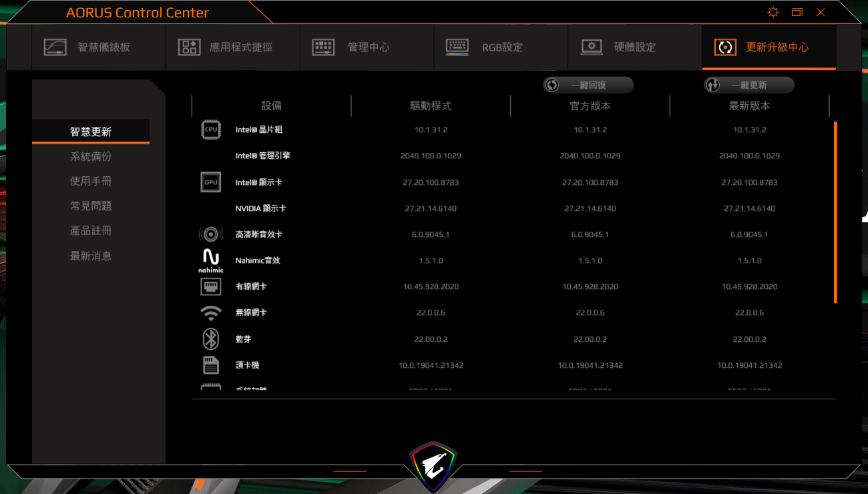
Task: Open 系統備份 in the sidebar
Action: click(x=91, y=156)
